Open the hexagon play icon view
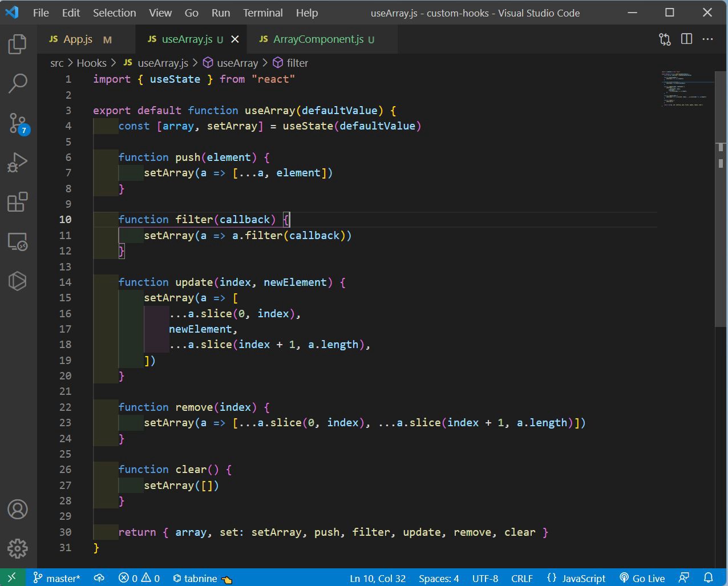 click(x=18, y=281)
